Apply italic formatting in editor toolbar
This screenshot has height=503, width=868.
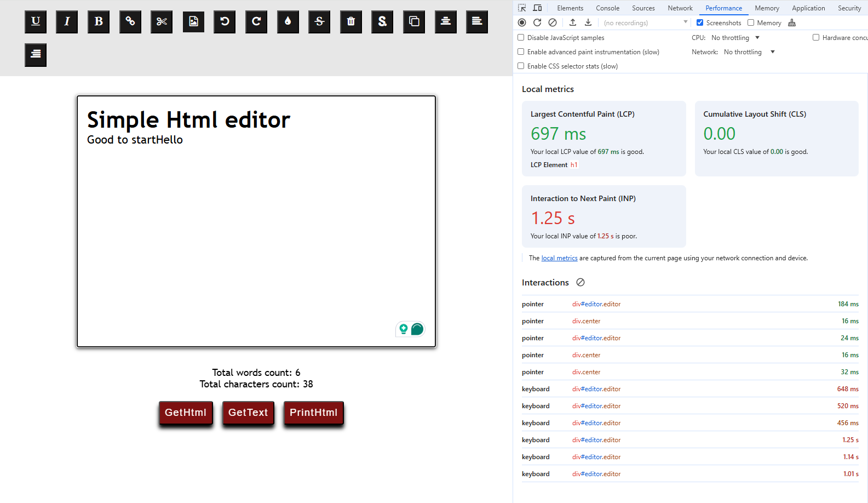click(x=67, y=21)
